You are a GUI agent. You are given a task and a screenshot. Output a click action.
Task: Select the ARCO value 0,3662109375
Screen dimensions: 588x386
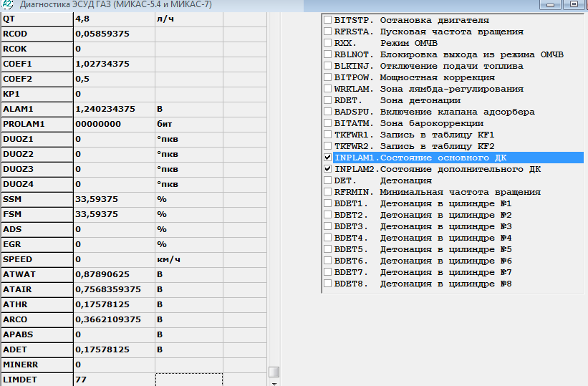pos(114,319)
